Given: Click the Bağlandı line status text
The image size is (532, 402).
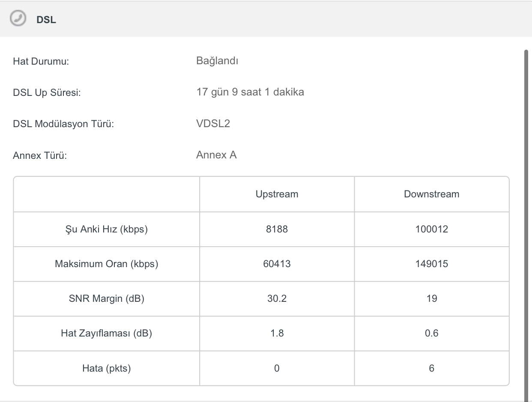Looking at the screenshot, I should pos(217,61).
